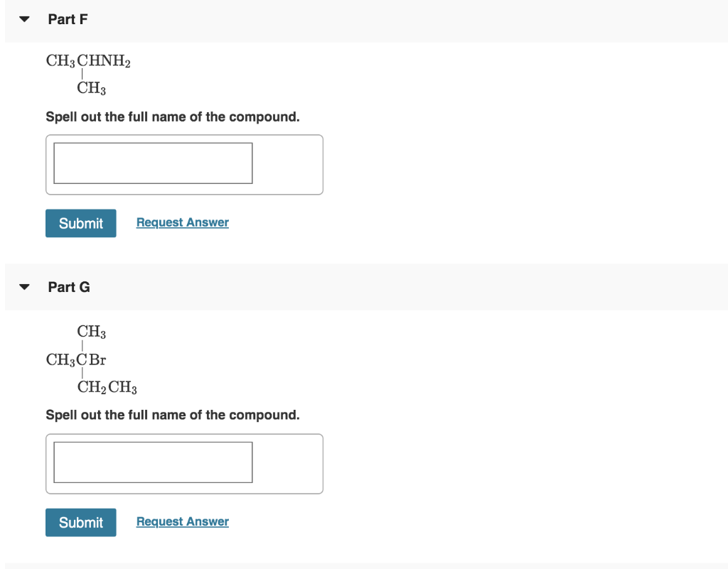Select the Part G header label
This screenshot has width=728, height=569.
[x=68, y=287]
